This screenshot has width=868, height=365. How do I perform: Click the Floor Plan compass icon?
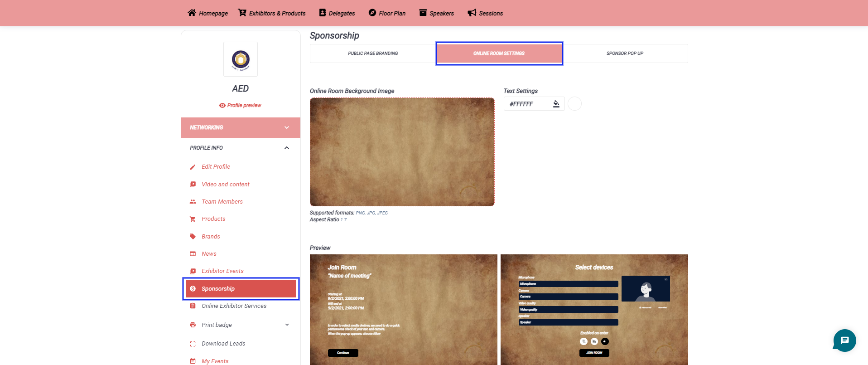point(372,13)
